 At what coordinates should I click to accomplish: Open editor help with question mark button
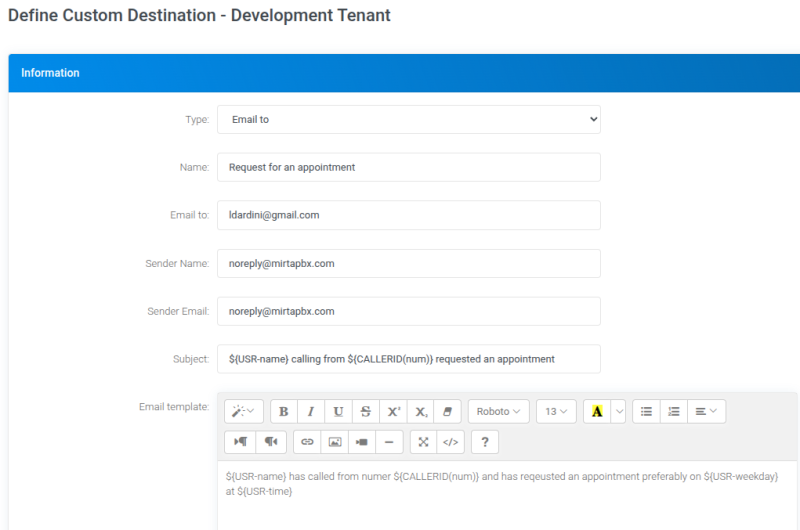484,441
